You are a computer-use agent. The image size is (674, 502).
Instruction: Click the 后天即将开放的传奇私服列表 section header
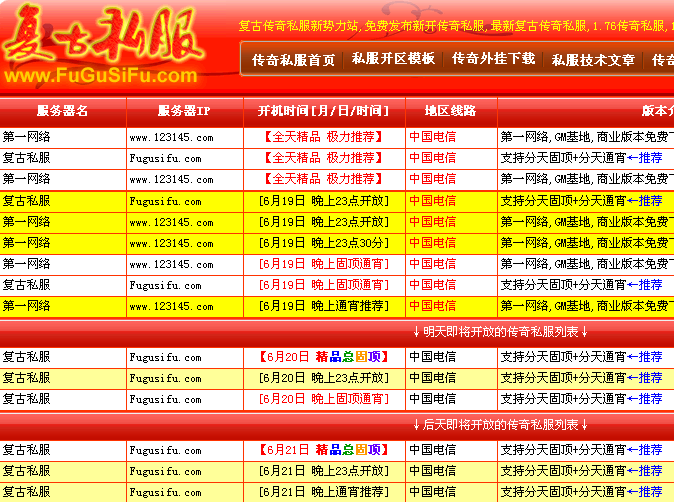click(500, 425)
